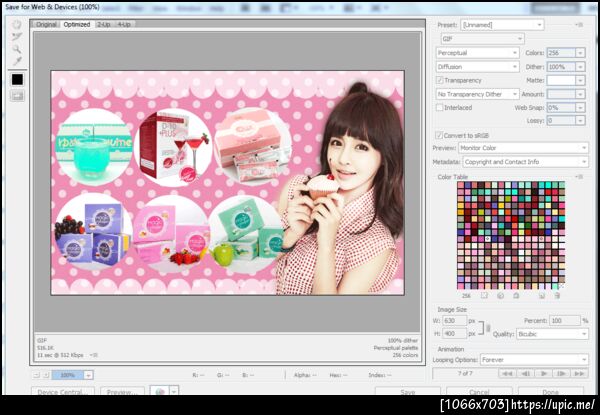Click the Preview button
The width and height of the screenshot is (600, 415).
pyautogui.click(x=122, y=392)
